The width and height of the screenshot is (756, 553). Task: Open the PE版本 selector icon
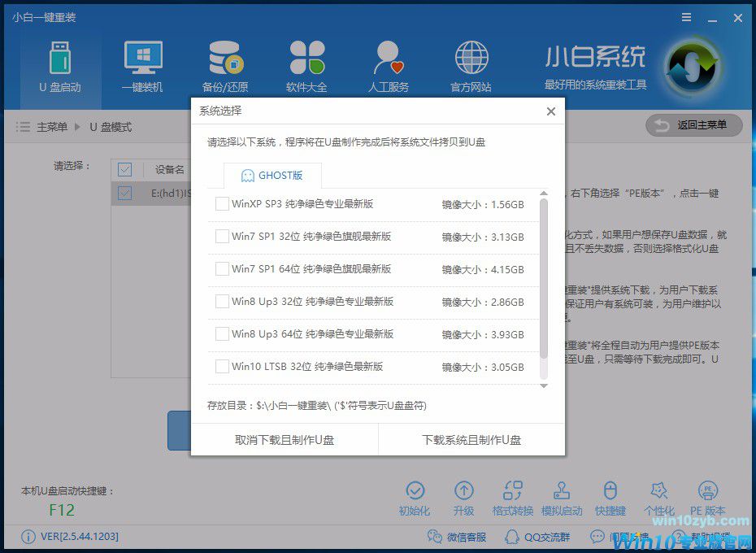coord(706,498)
